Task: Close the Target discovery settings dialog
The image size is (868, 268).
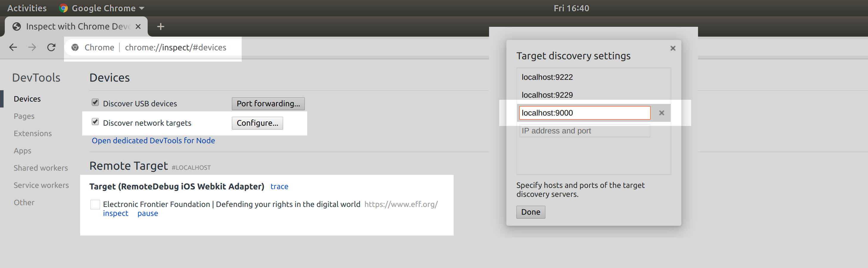Action: pyautogui.click(x=672, y=48)
